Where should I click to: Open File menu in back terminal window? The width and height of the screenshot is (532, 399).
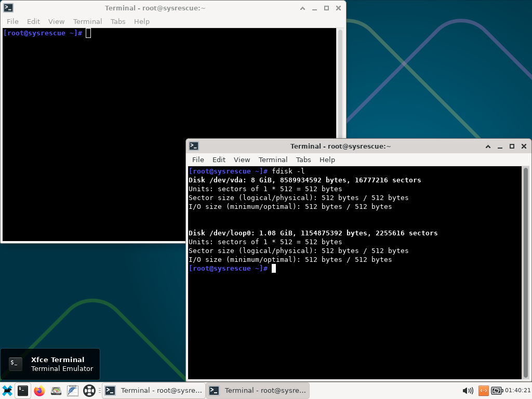pos(12,21)
